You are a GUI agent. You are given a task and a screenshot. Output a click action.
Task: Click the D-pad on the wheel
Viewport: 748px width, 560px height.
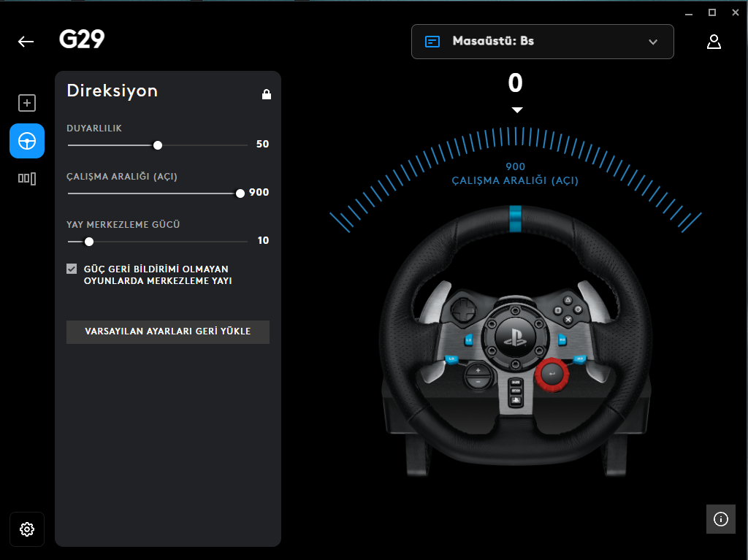[463, 311]
